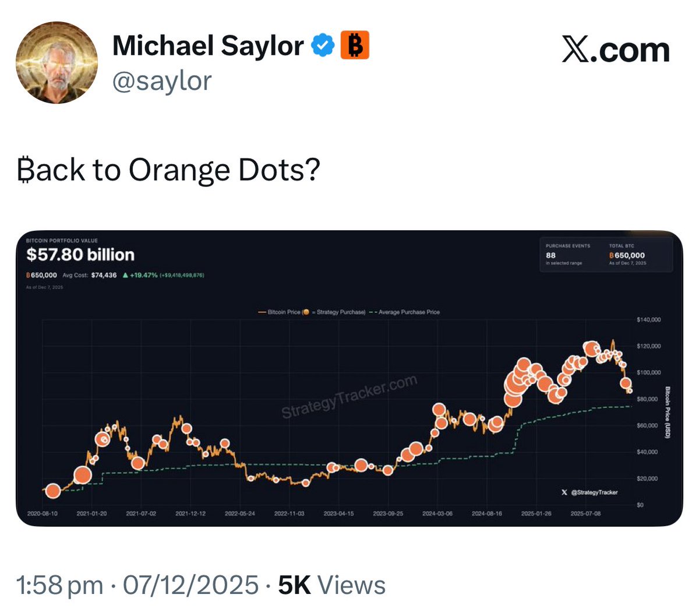Click the green upward triangle gain indicator
This screenshot has height=616, width=699.
point(125,275)
